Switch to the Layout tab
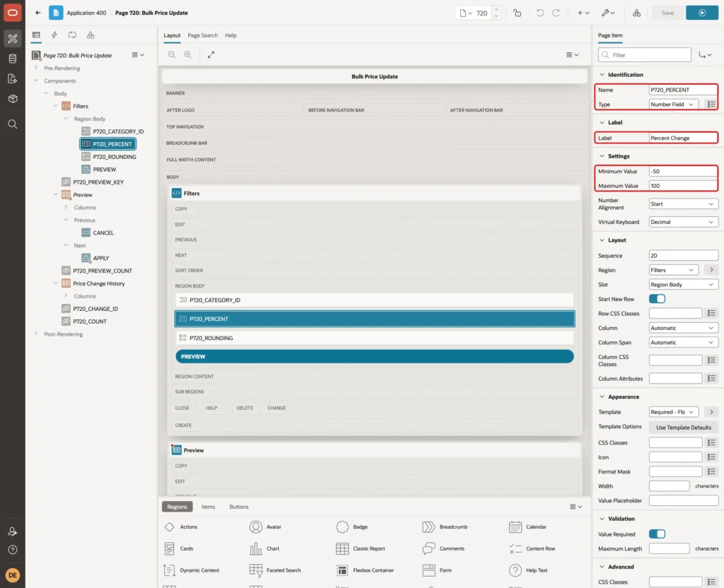 tap(172, 35)
